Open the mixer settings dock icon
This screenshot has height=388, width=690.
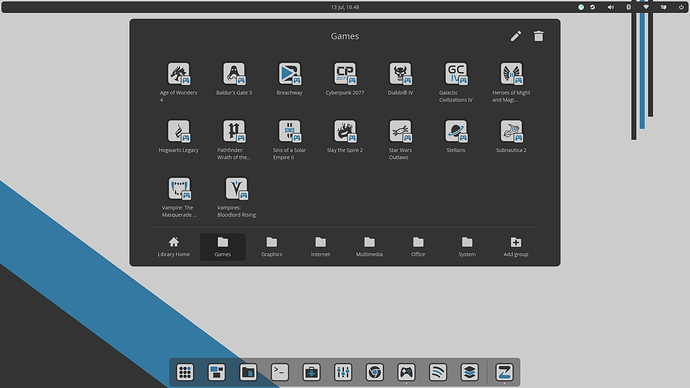pyautogui.click(x=343, y=372)
